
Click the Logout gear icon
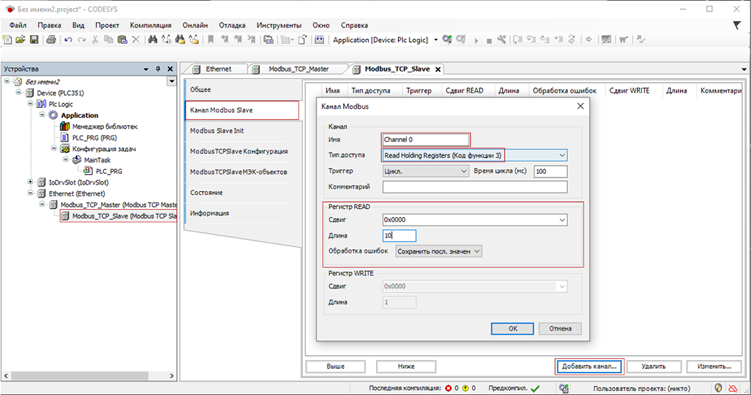pos(461,40)
